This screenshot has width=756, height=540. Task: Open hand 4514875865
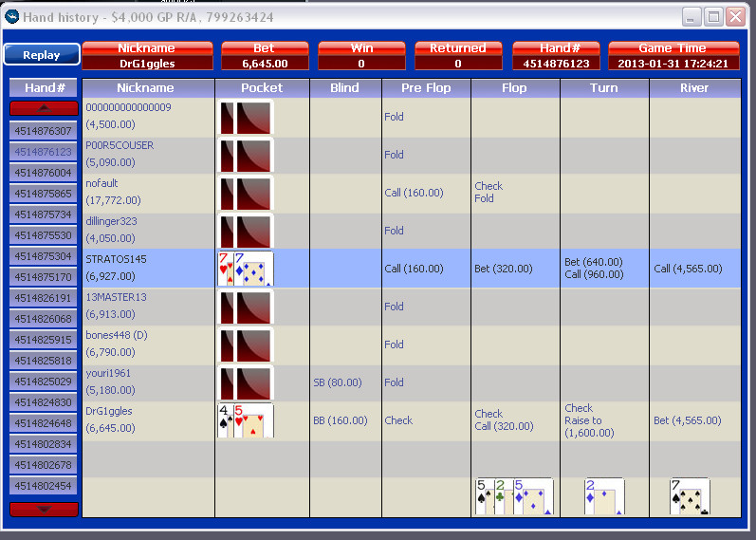tap(44, 193)
